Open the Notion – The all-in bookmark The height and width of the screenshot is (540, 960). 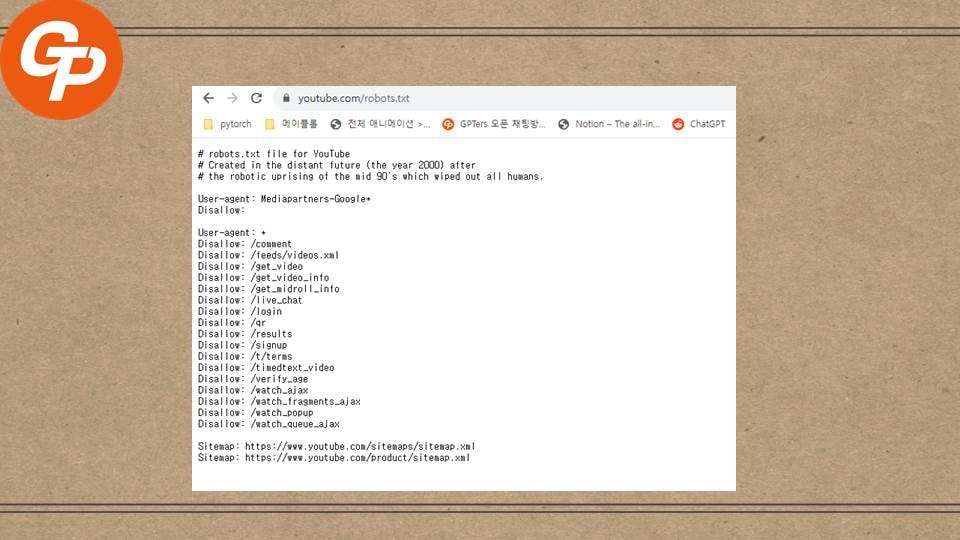point(609,124)
